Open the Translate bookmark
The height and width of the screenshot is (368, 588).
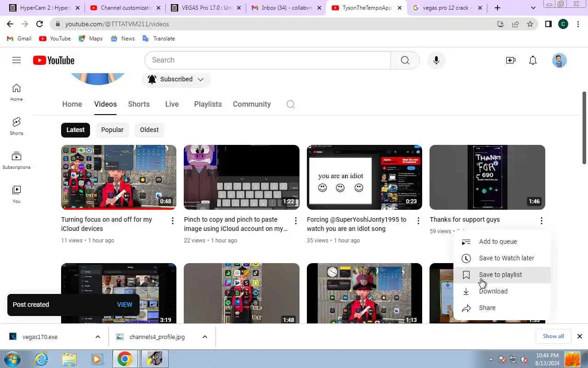tap(158, 39)
